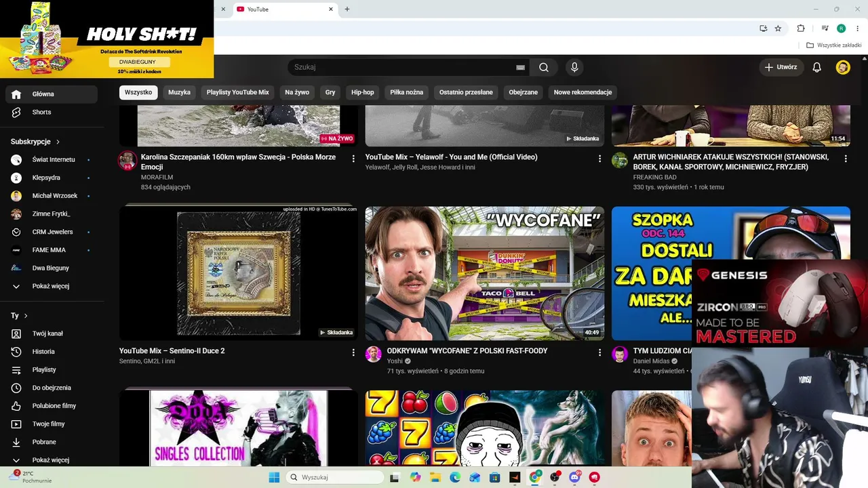Viewport: 868px width, 488px height.
Task: Select the Wszystko filter chip
Action: point(138,92)
